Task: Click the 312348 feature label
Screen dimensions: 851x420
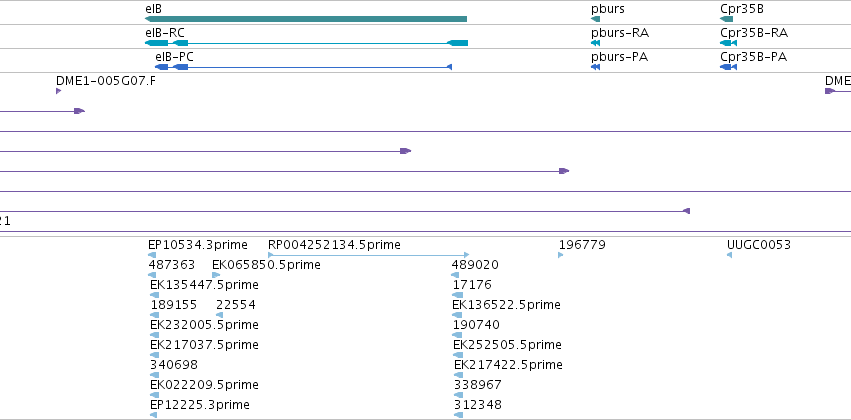Action: click(478, 404)
